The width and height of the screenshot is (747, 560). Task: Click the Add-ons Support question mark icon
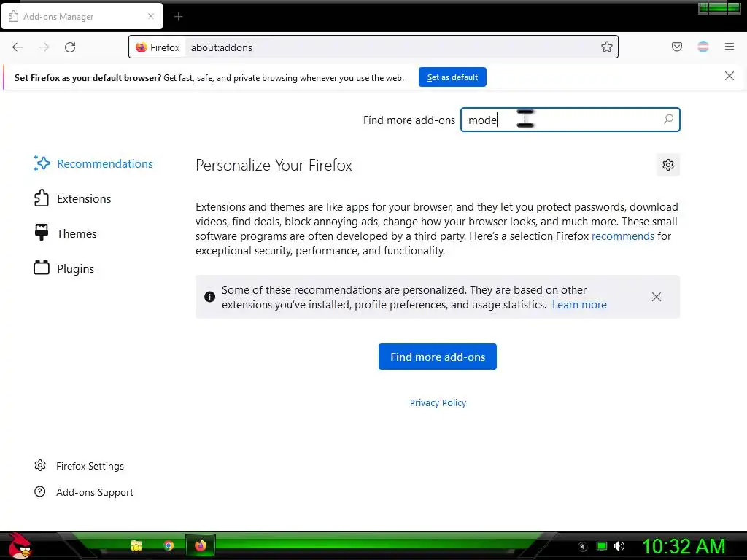[40, 491]
